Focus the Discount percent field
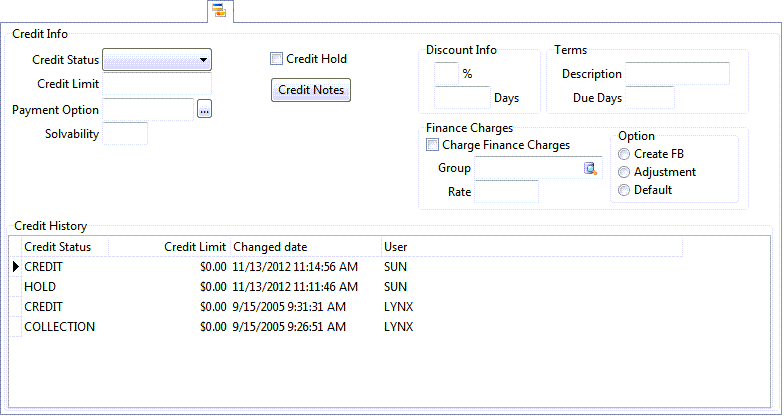 click(x=446, y=73)
